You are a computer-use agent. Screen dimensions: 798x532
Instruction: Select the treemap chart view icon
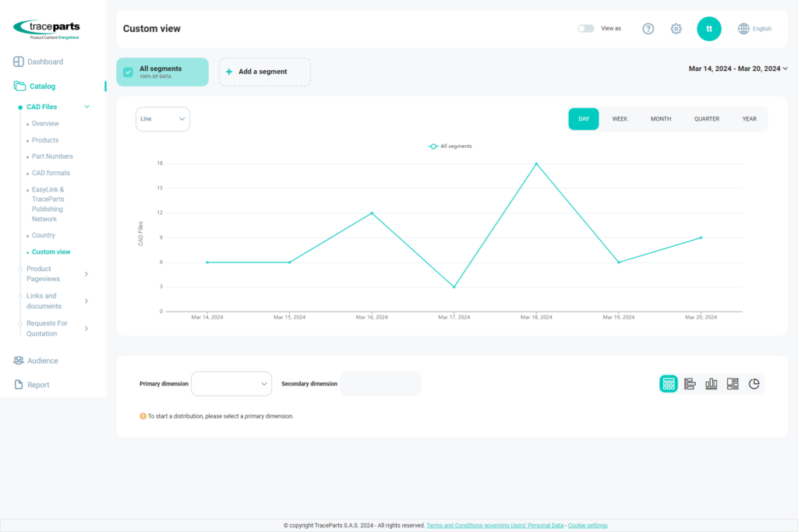point(733,383)
